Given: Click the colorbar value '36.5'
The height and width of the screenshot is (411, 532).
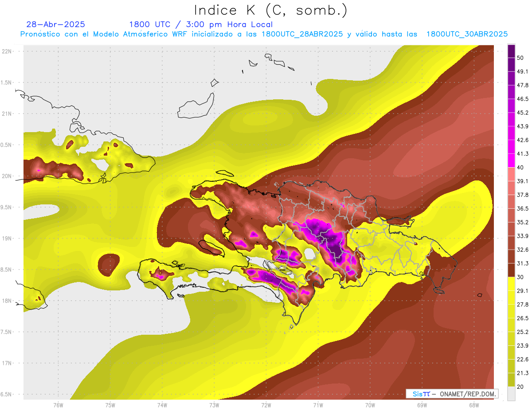Looking at the screenshot, I should click(522, 208).
